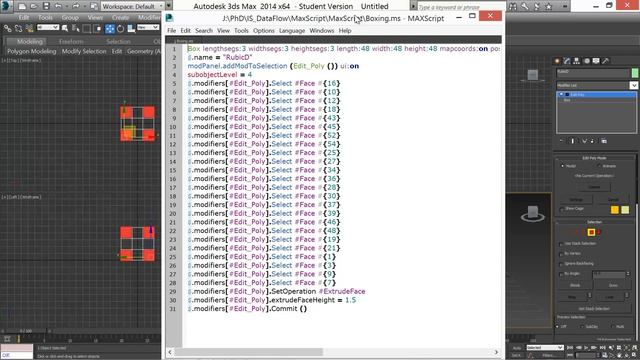Switch to the Modeling ribbon tab
This screenshot has height=360, width=640.
coord(30,42)
